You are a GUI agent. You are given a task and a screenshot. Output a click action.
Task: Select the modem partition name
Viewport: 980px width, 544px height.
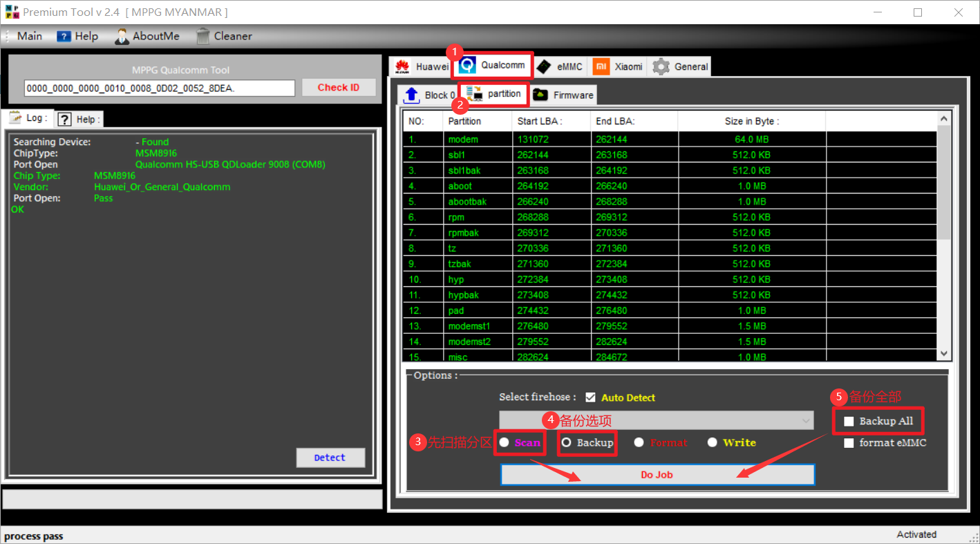[x=463, y=140]
